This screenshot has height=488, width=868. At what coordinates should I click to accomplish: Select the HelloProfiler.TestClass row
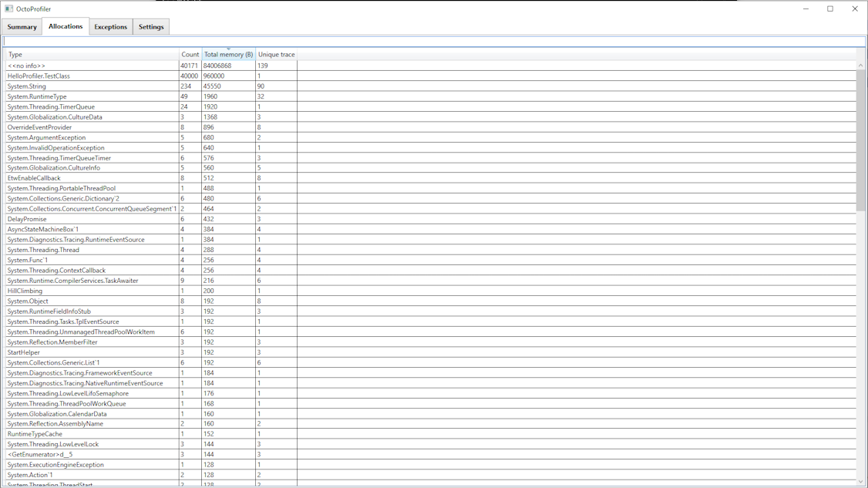click(x=431, y=76)
